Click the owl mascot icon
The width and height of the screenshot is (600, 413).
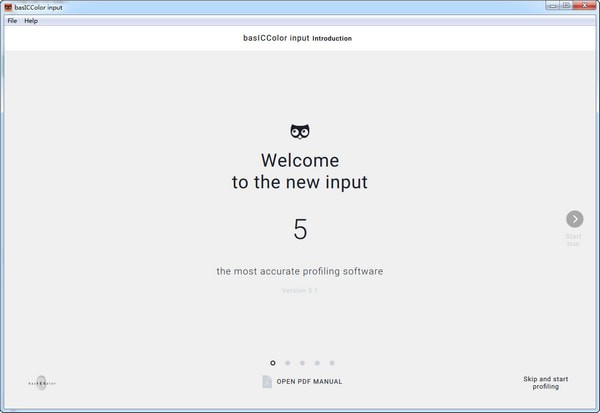click(300, 131)
